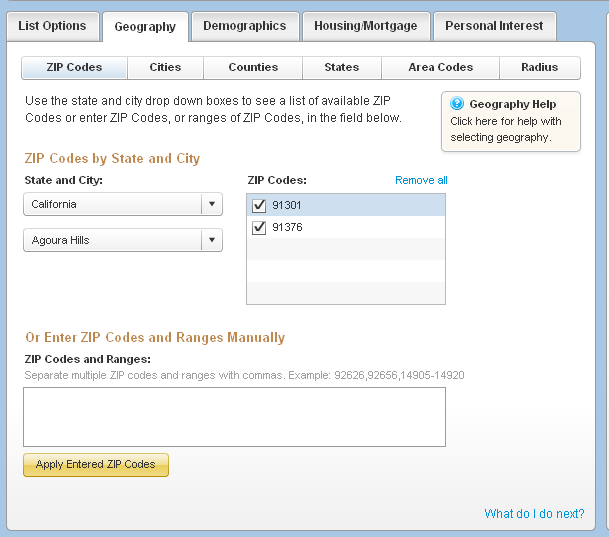Click into the ZIP Codes and Ranges text box
The height and width of the screenshot is (537, 609).
tap(234, 416)
